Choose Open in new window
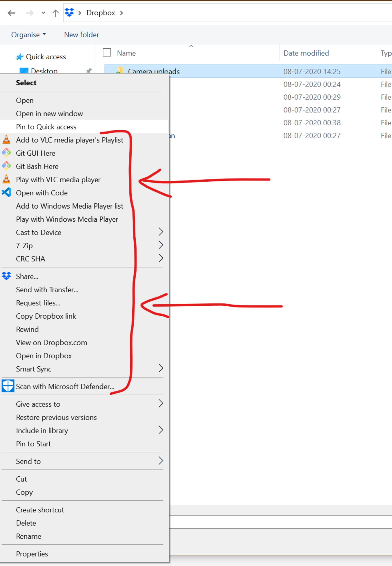 [84, 114]
